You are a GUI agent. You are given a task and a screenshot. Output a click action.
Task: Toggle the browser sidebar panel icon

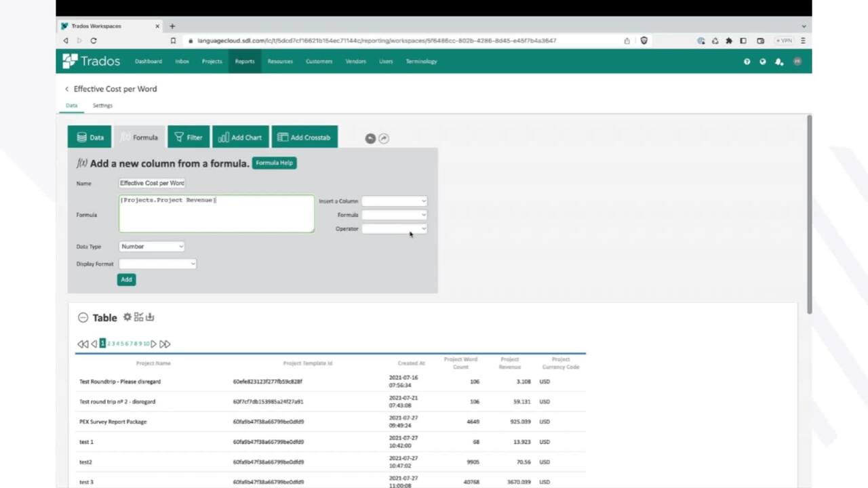(x=743, y=41)
